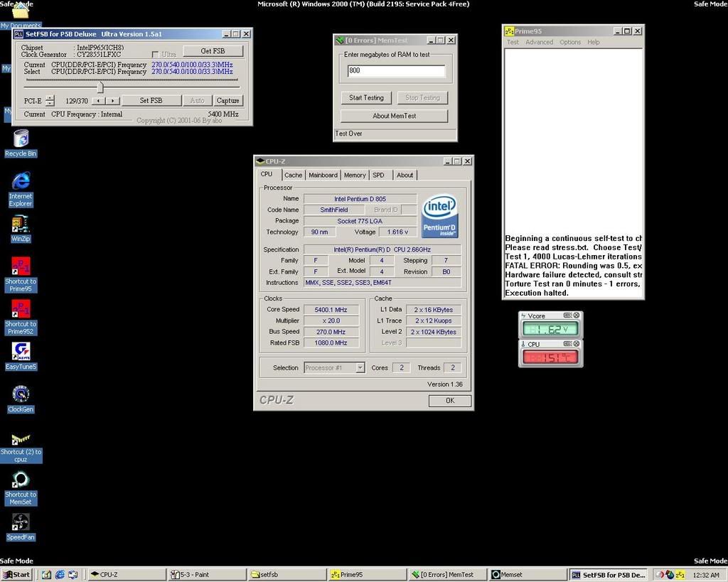Image resolution: width=728 pixels, height=582 pixels.
Task: Decrease PCI-E value with the down arrow
Action: tap(50, 103)
